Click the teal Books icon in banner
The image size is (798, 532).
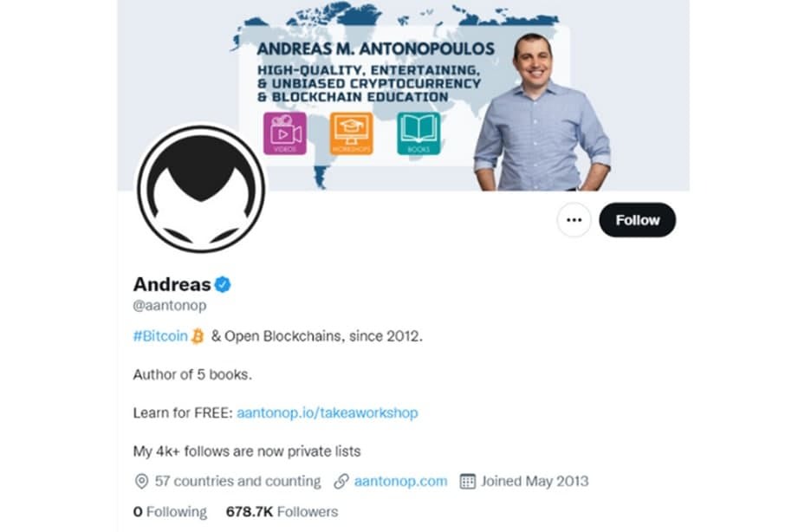pos(418,133)
